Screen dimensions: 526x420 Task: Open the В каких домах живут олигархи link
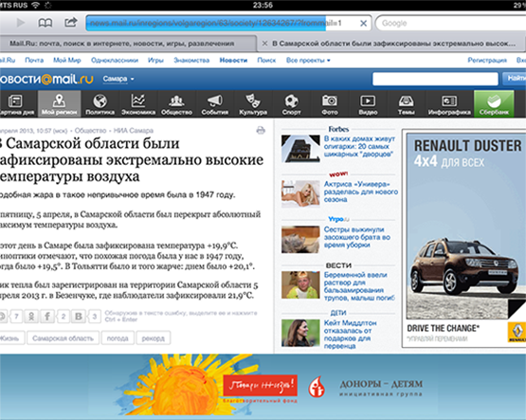[359, 146]
